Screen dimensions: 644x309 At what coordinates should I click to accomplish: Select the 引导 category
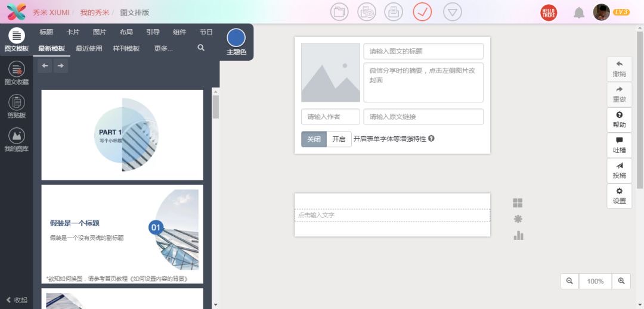point(153,32)
